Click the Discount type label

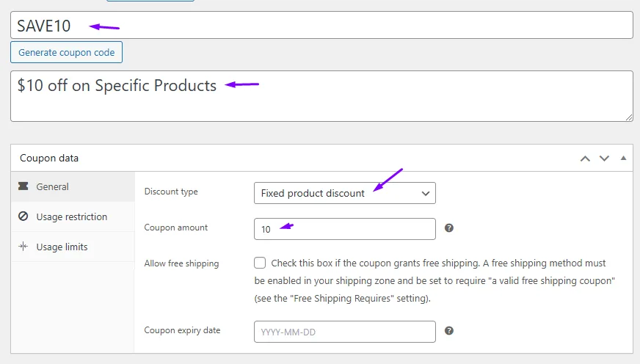(x=171, y=192)
